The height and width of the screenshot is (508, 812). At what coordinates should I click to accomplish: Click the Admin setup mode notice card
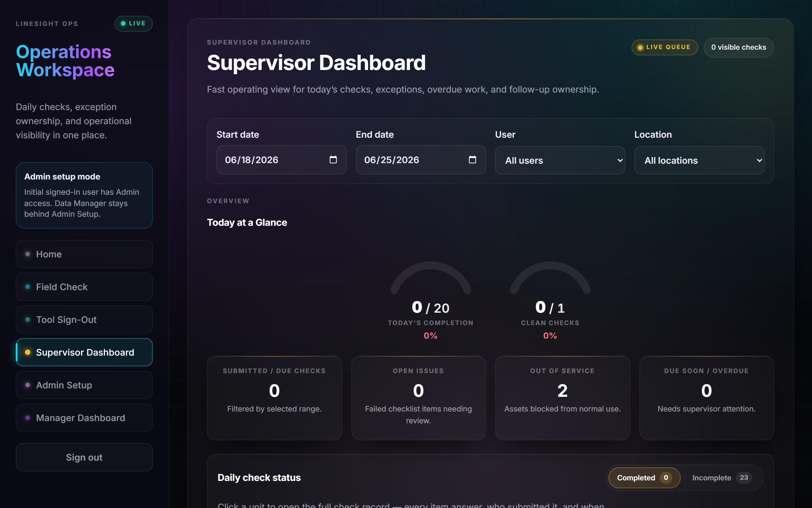[x=84, y=195]
